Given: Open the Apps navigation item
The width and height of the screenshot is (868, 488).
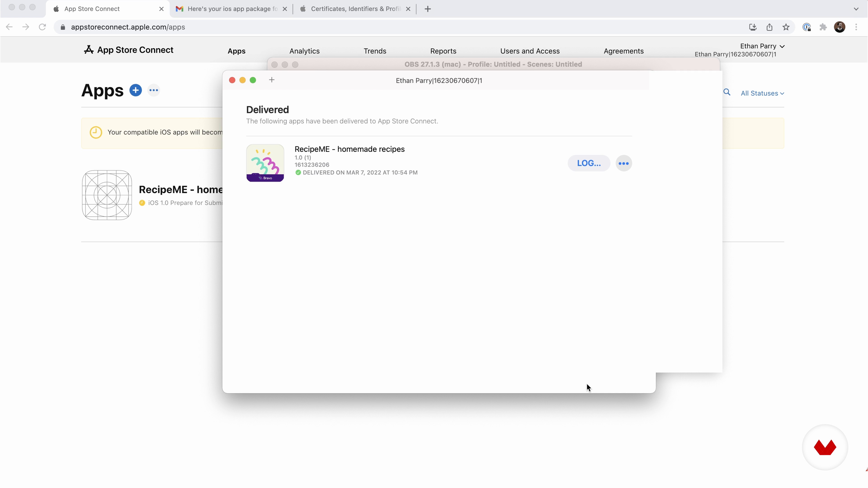Looking at the screenshot, I should [x=236, y=51].
